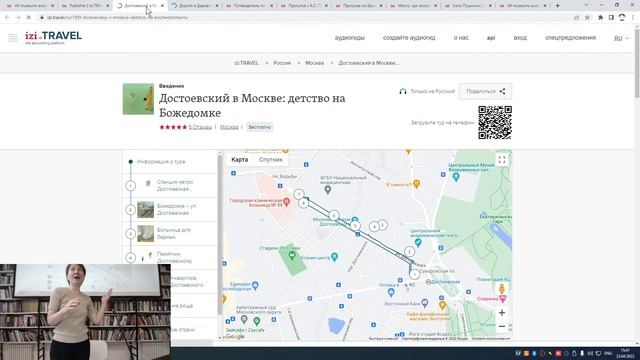This screenshot has height=360, width=640.
Task: Zoom out on the map
Action: [502, 327]
